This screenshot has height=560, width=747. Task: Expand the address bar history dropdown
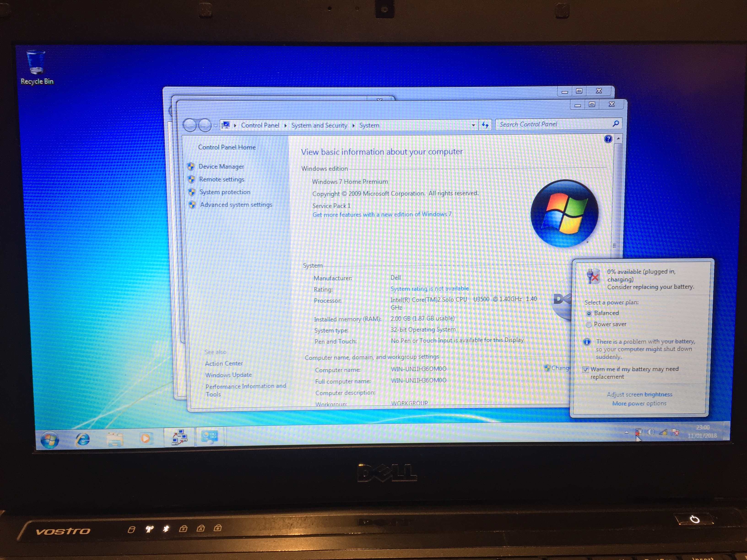[474, 125]
